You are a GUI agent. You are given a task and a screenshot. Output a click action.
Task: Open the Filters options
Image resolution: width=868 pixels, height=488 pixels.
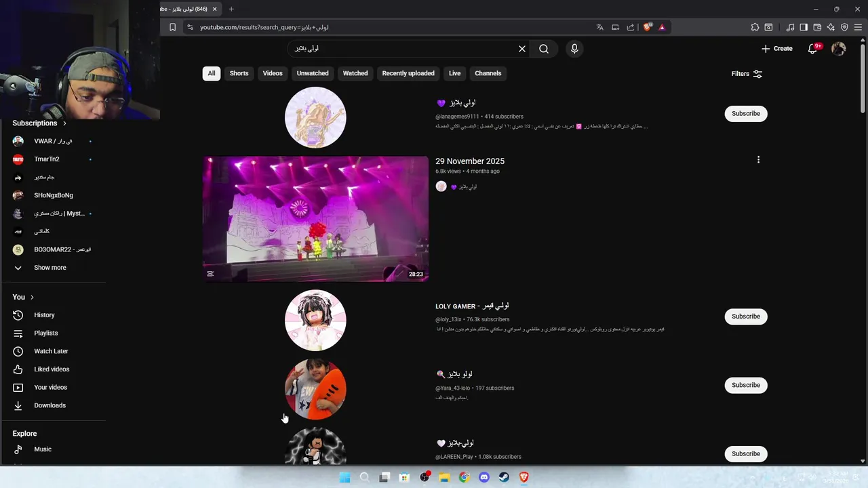click(x=747, y=74)
